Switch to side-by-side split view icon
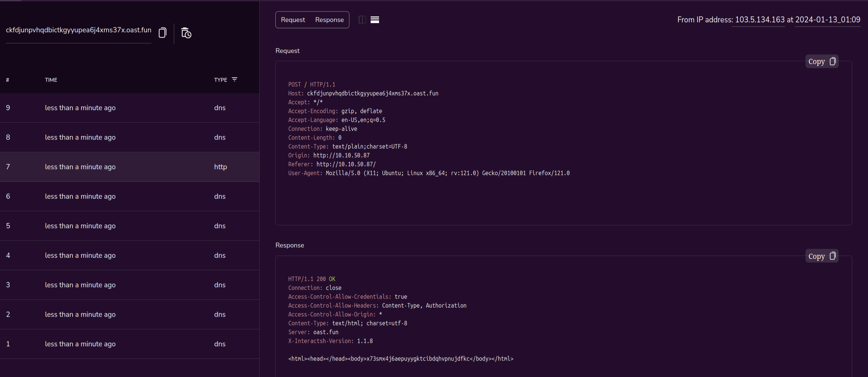 [362, 20]
